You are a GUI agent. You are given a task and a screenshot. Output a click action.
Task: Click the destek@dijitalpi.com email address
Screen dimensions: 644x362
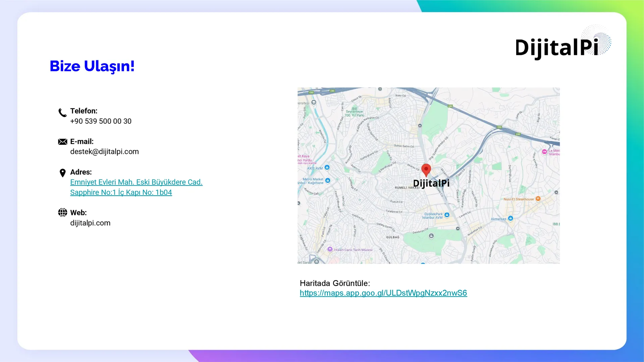click(x=104, y=152)
